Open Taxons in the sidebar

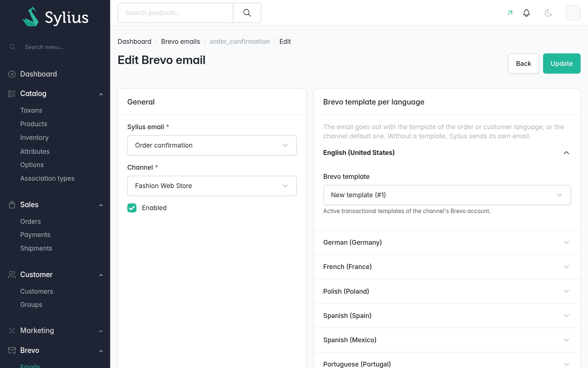[x=31, y=110]
